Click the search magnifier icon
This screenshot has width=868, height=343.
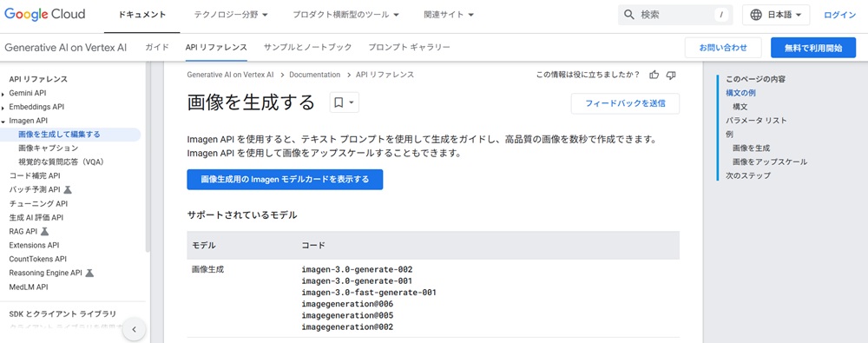628,15
